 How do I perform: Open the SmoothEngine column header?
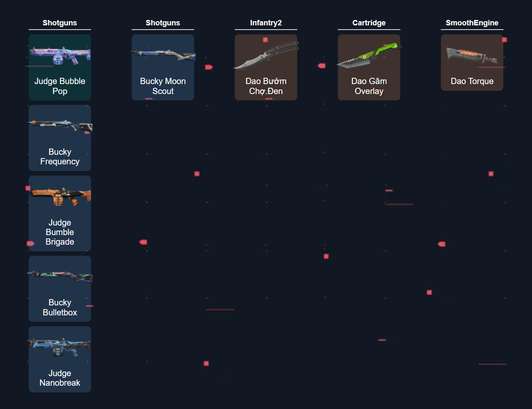pos(472,23)
